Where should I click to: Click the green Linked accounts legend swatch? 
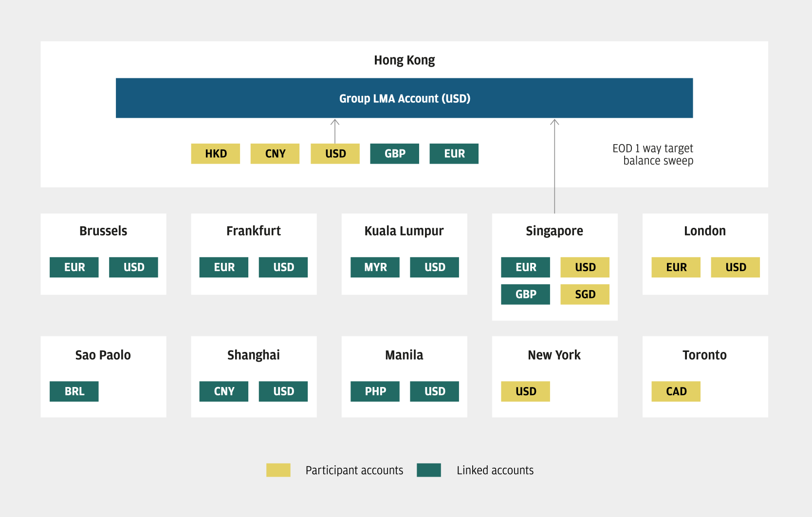coord(429,470)
